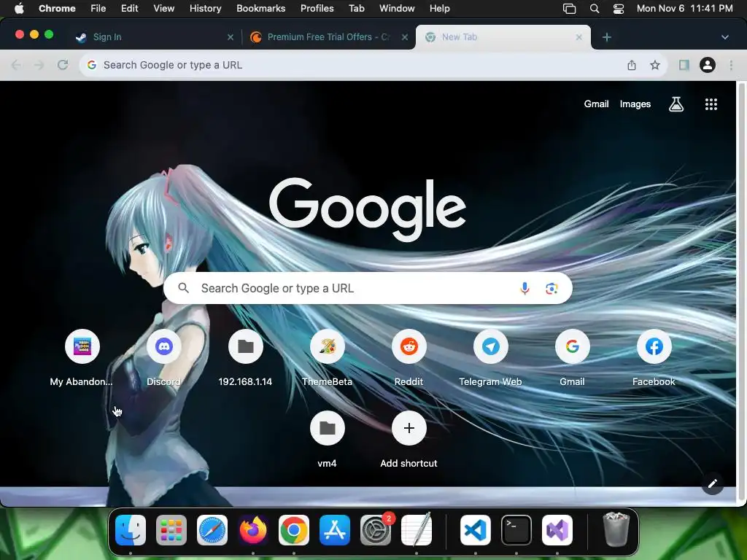Open a new tab with the plus button
Viewport: 747px width, 560px height.
click(606, 37)
